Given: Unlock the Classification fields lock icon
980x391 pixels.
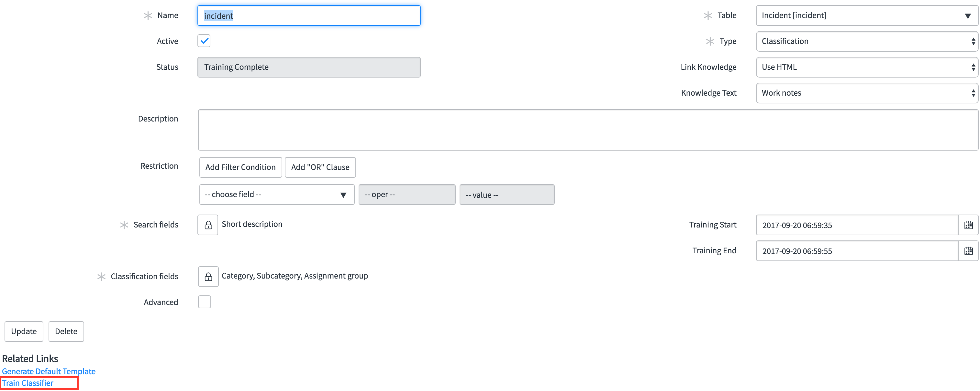Looking at the screenshot, I should [x=208, y=277].
